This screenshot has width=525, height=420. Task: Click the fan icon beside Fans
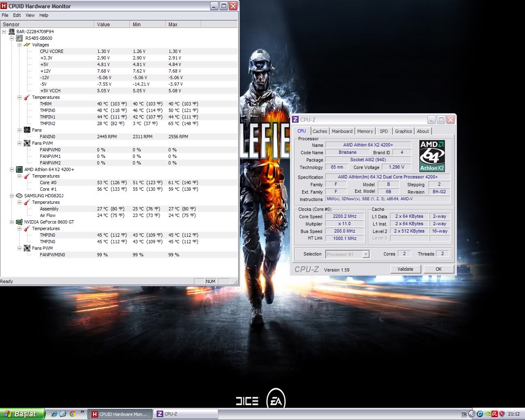(27, 130)
